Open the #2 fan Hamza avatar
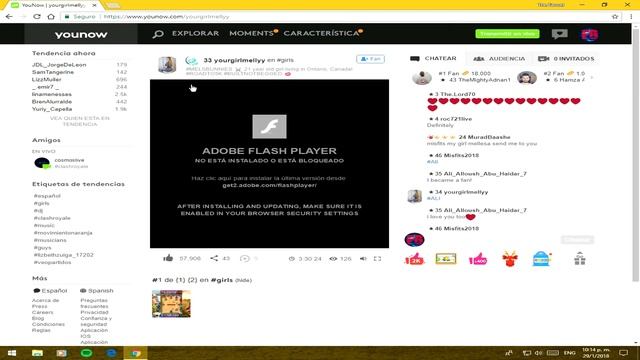Screen dimensions: 640x360 [x=527, y=77]
